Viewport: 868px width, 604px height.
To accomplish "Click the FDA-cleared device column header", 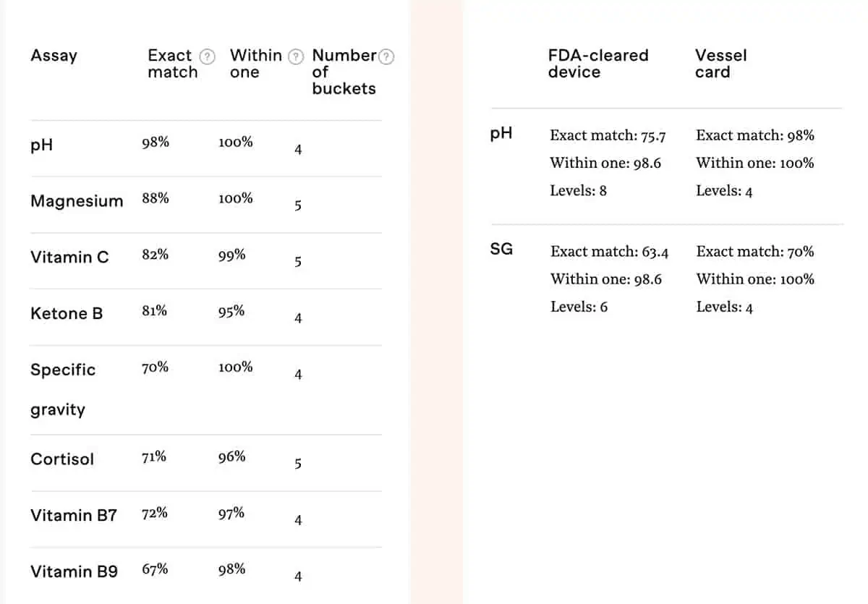I will pyautogui.click(x=597, y=64).
